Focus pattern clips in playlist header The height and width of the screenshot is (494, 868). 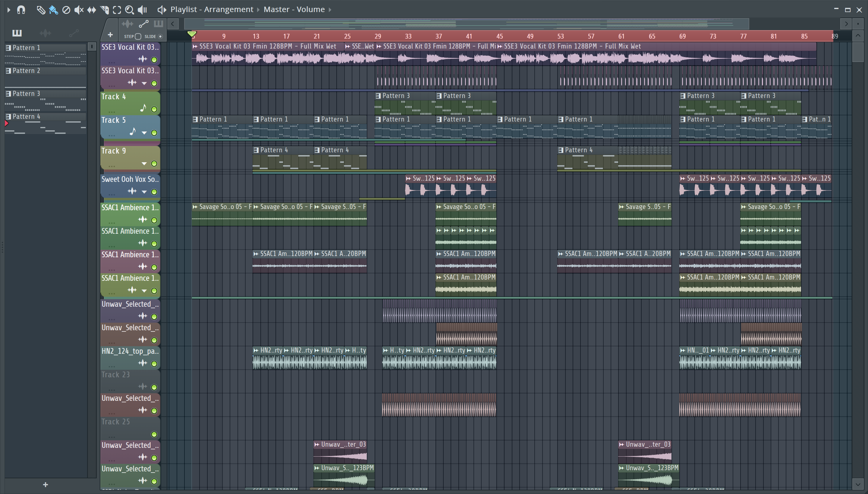(x=158, y=24)
